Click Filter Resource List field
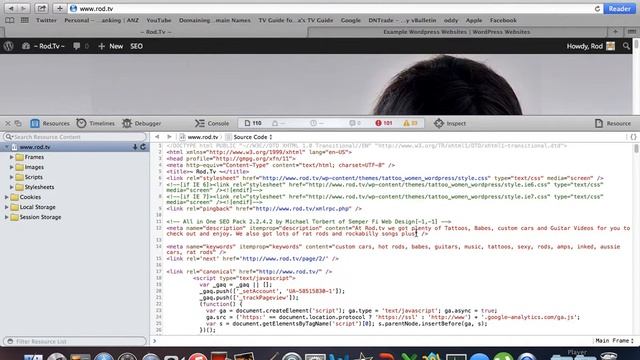 (75, 341)
